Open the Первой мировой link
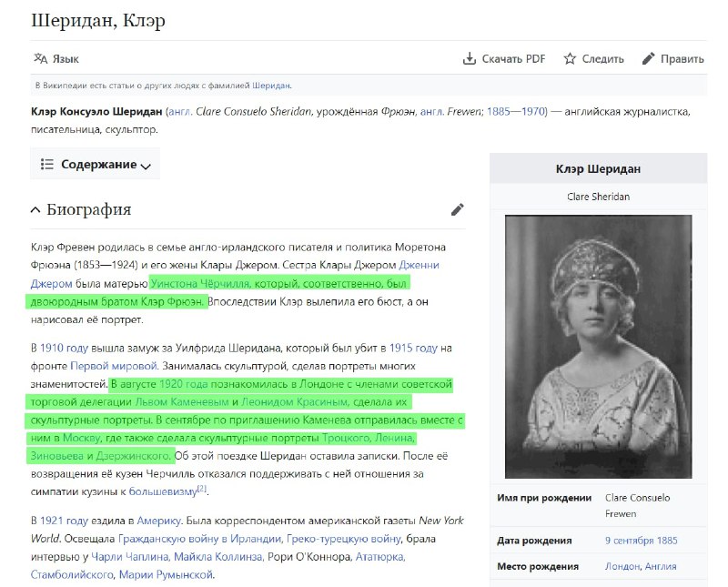This screenshot has height=587, width=728. 114,366
